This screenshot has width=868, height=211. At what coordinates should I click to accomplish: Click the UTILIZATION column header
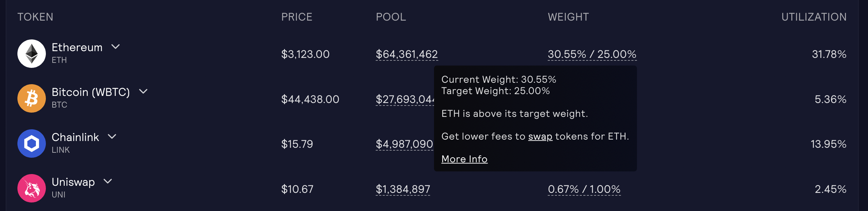coord(814,17)
